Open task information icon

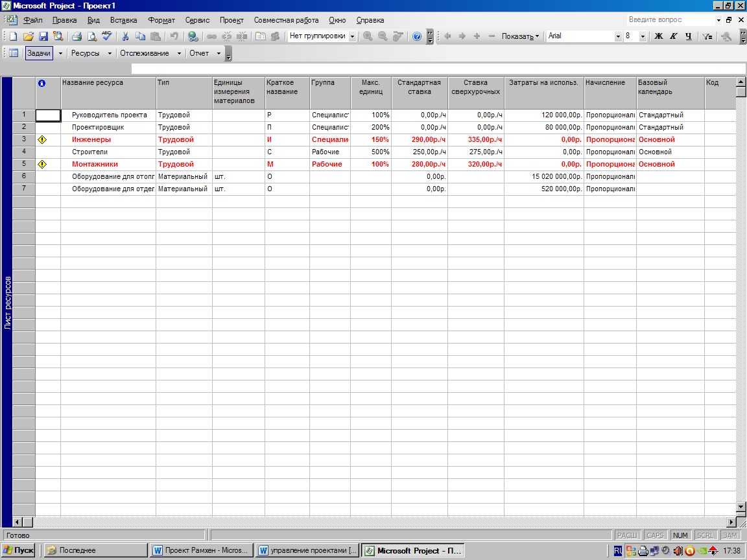point(260,36)
